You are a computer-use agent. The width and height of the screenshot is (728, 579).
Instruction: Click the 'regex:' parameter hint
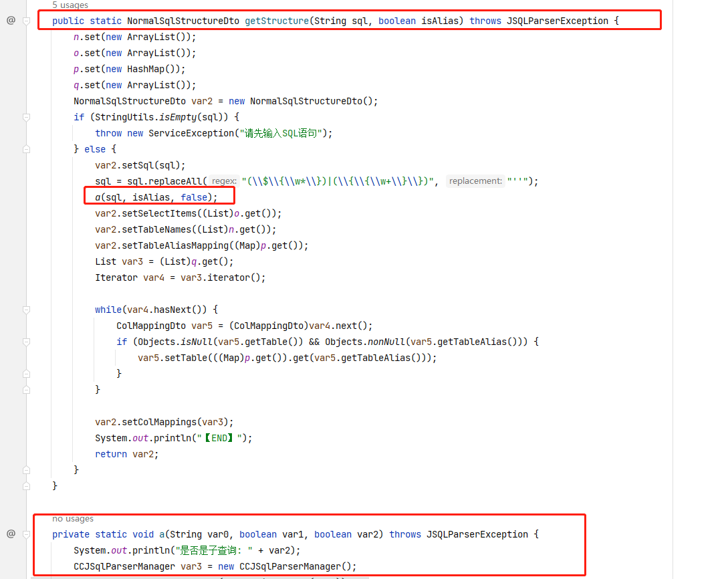(x=224, y=181)
